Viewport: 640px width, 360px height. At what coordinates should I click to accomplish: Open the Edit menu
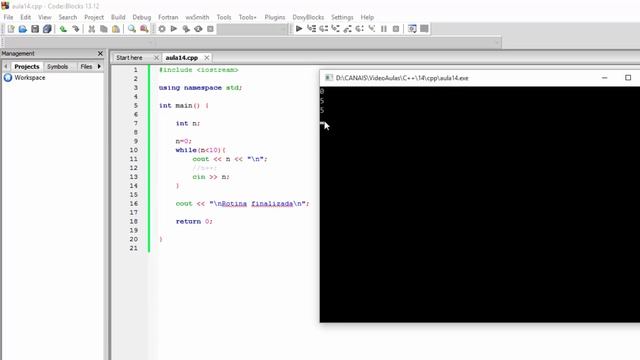coord(26,17)
